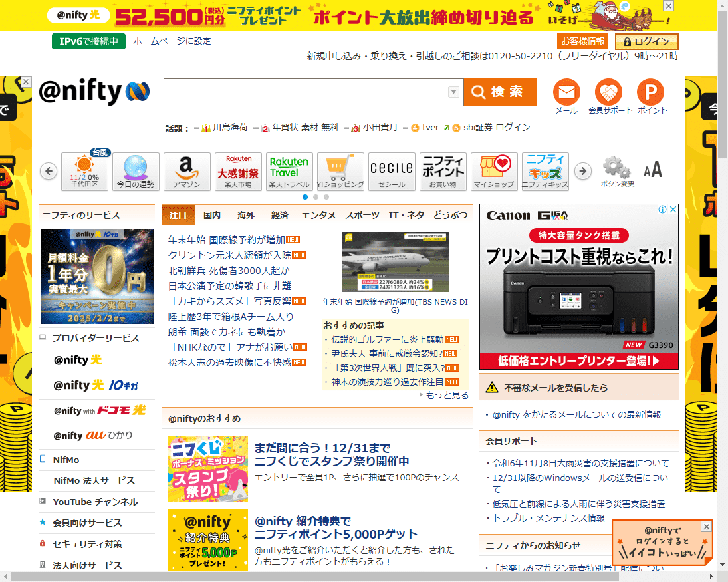Select the second carousel page dot
The height and width of the screenshot is (582, 728).
point(316,197)
